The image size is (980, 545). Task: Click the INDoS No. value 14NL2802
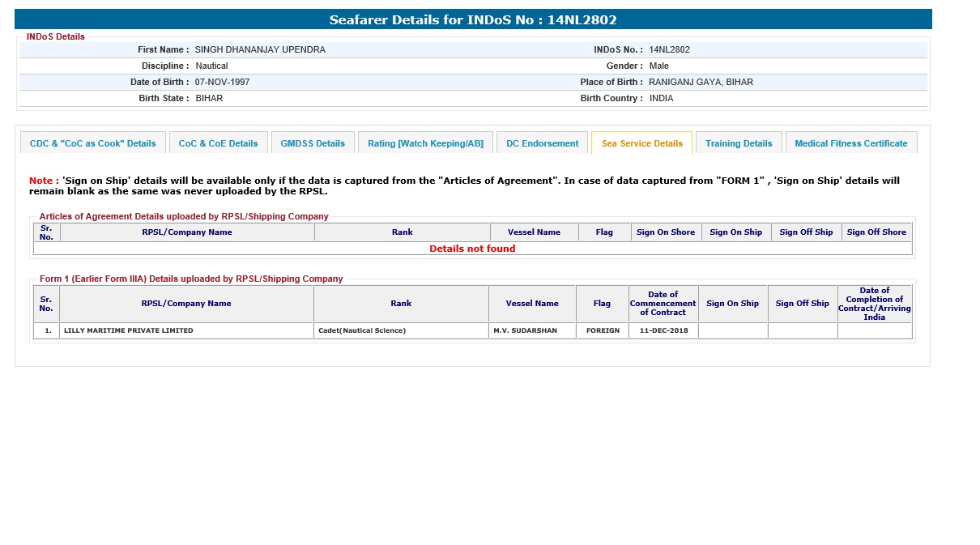pos(669,49)
